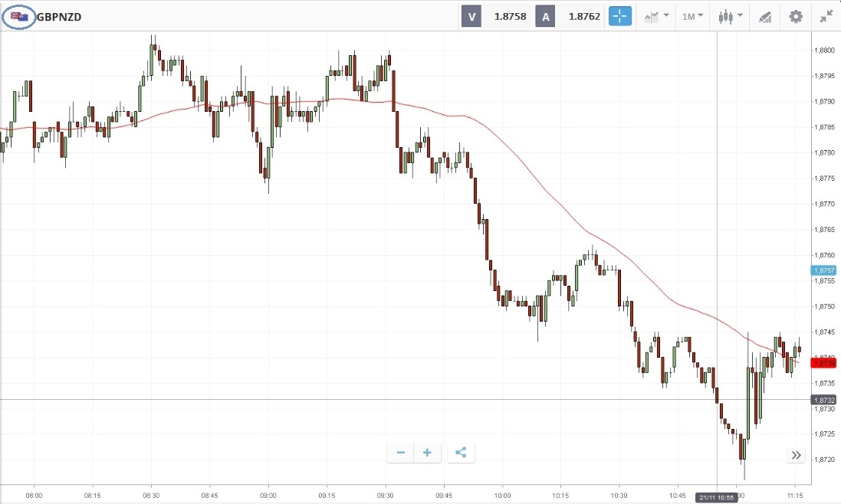This screenshot has height=504, width=841.
Task: Open the compare instruments dropdown
Action: pos(656,16)
